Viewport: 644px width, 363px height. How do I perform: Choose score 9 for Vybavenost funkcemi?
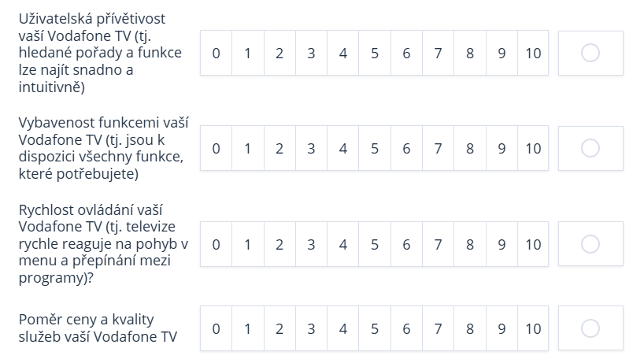502,148
